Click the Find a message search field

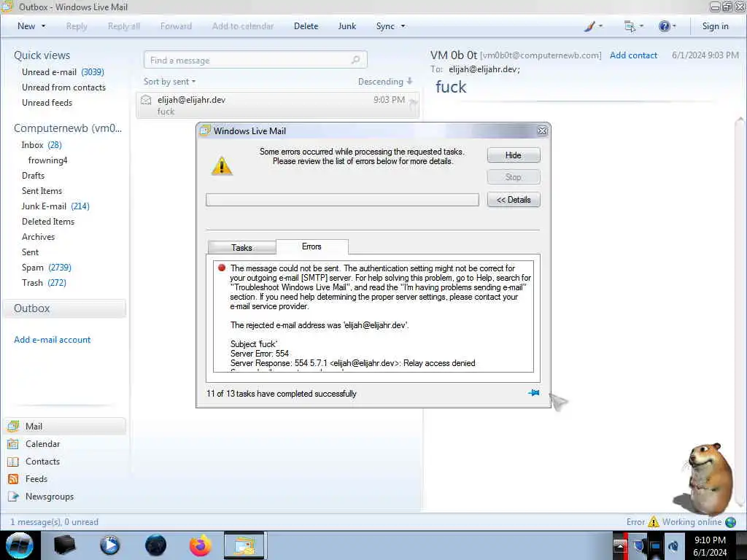(255, 60)
